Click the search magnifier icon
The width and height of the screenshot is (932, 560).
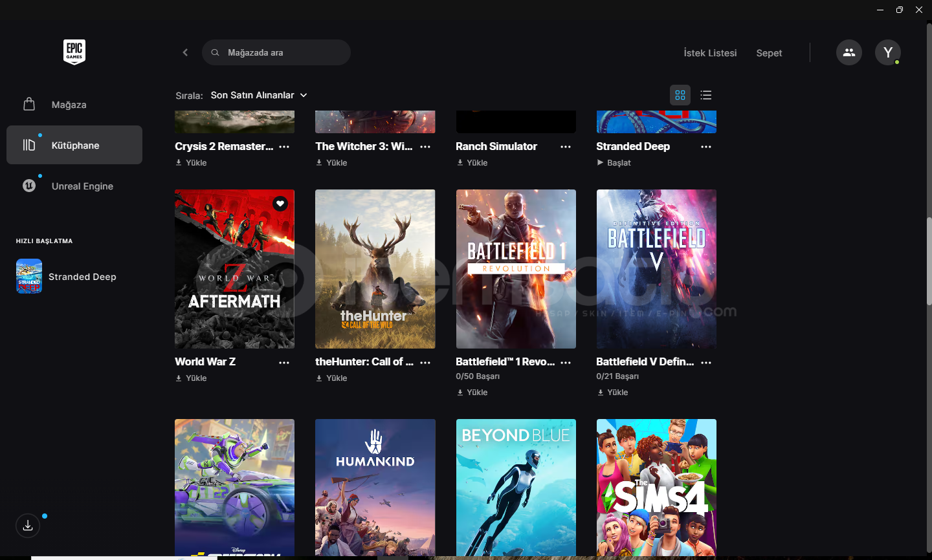215,52
